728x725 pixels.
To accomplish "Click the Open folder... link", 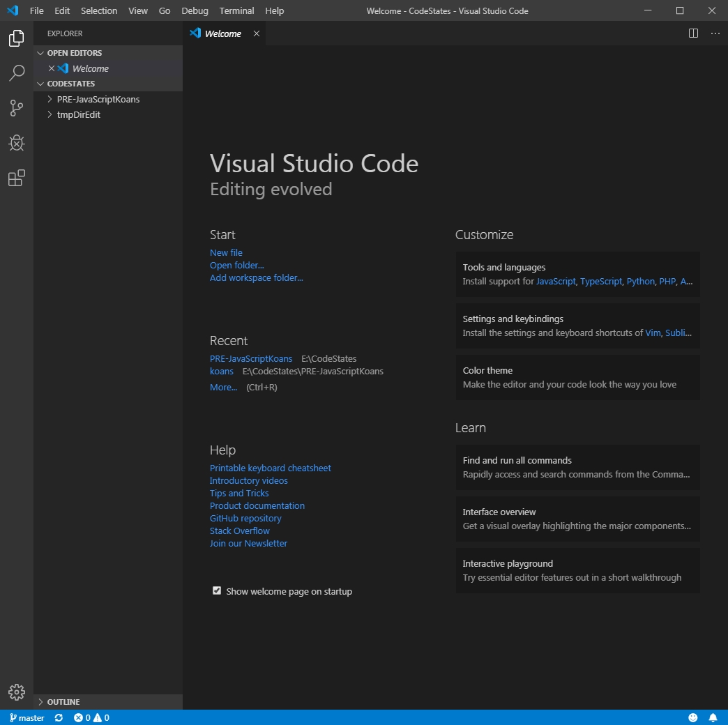I will coord(237,265).
